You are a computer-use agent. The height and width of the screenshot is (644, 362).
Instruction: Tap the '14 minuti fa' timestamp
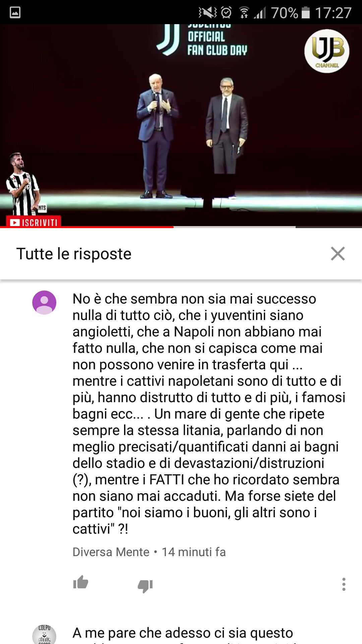(194, 552)
